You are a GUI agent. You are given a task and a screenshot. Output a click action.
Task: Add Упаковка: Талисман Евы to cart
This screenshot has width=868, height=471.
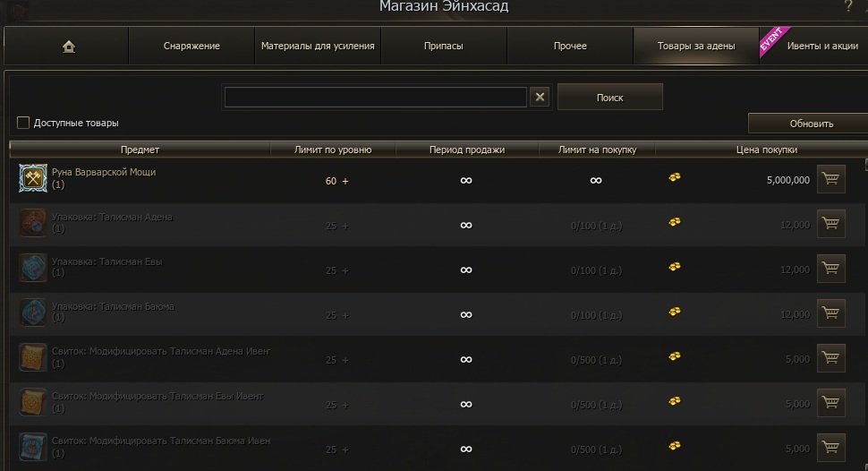point(831,269)
